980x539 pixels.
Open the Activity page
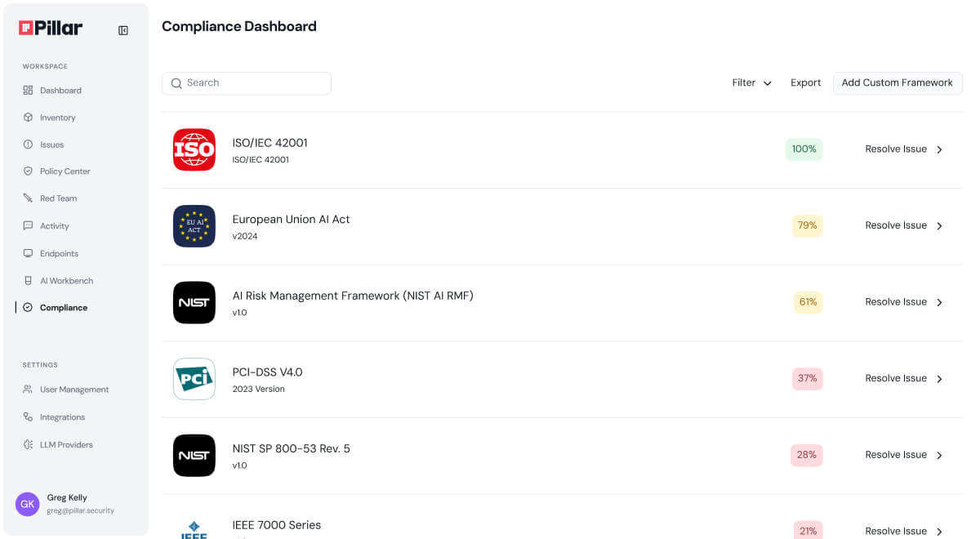click(x=55, y=226)
